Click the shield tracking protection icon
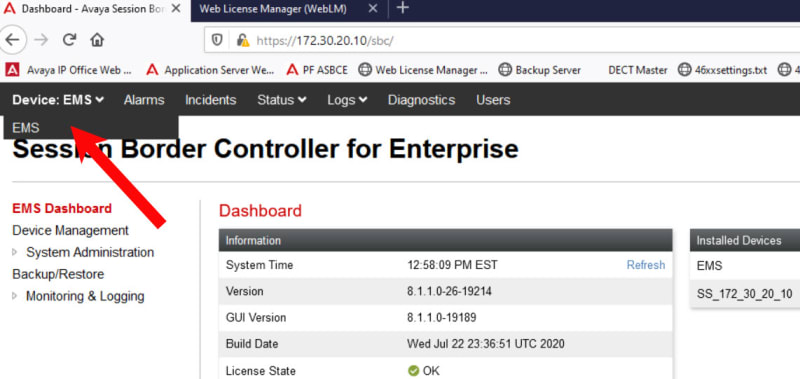This screenshot has width=800, height=379. [x=217, y=40]
